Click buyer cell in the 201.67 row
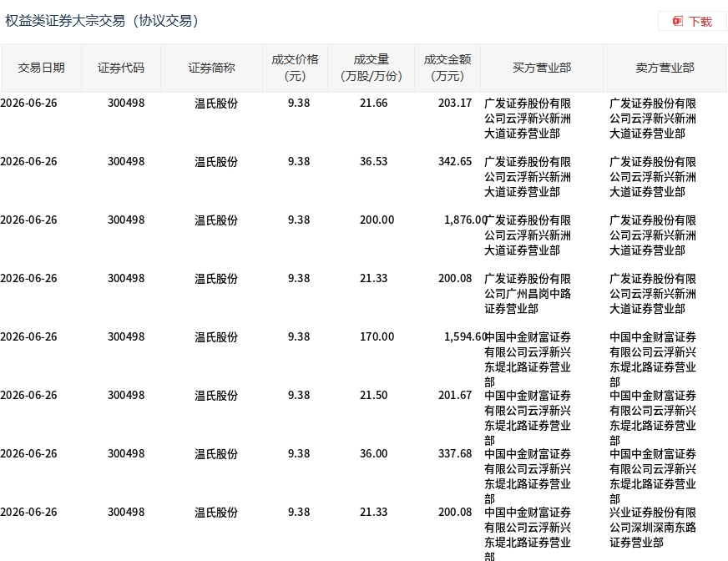The image size is (728, 561). [x=528, y=418]
